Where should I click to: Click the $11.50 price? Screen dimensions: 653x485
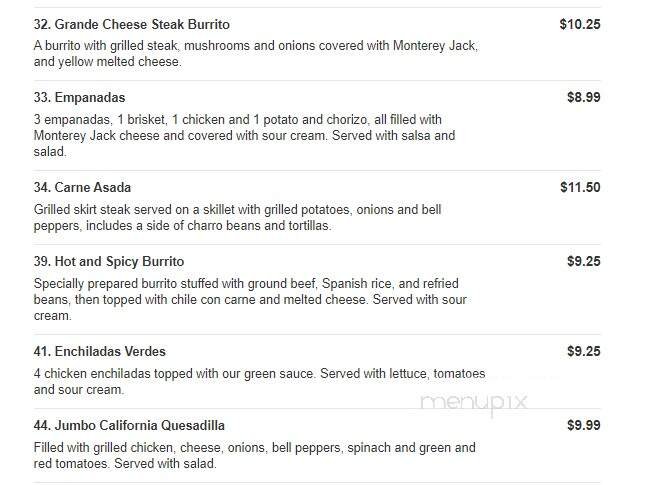[579, 187]
